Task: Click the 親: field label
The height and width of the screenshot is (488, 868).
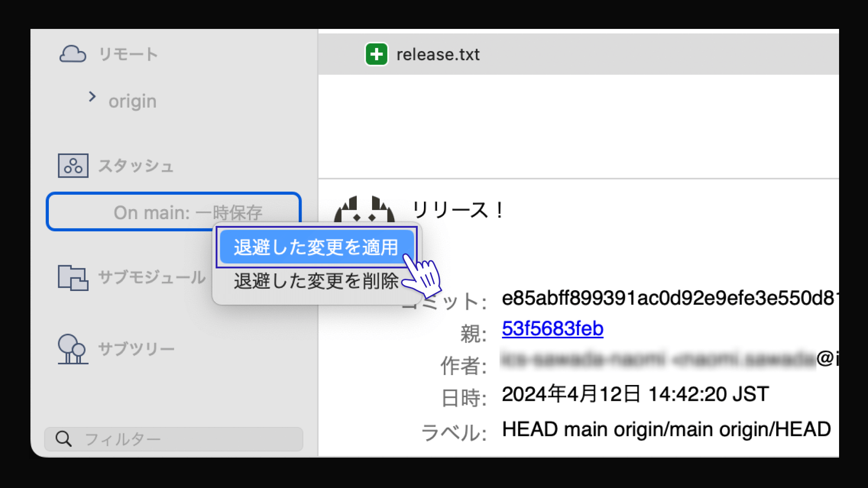Action: click(x=473, y=334)
